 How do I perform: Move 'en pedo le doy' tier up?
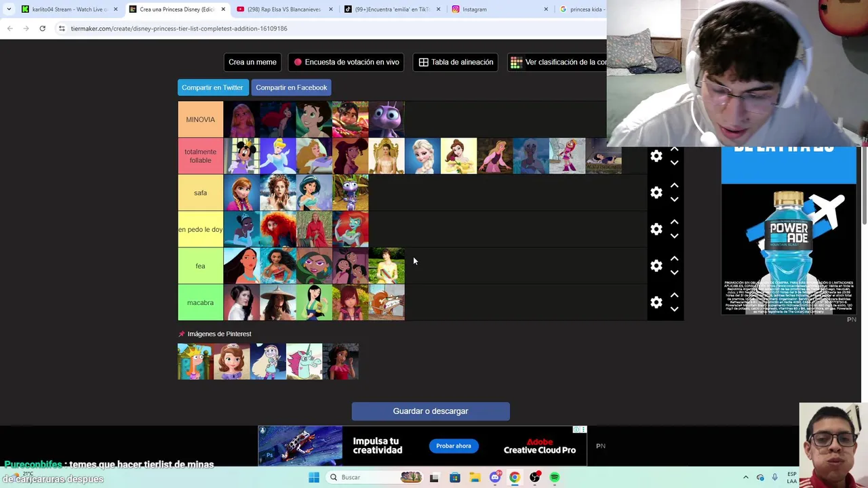point(674,222)
